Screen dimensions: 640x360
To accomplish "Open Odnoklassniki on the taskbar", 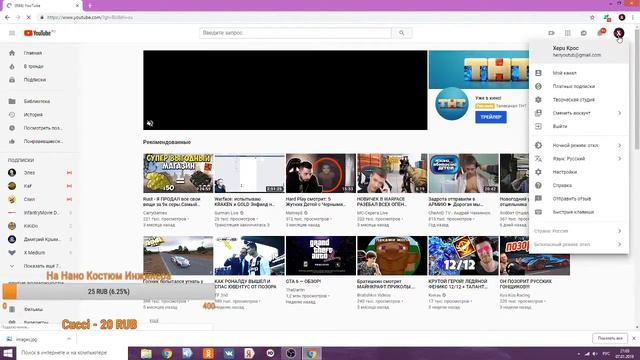I will [208, 353].
